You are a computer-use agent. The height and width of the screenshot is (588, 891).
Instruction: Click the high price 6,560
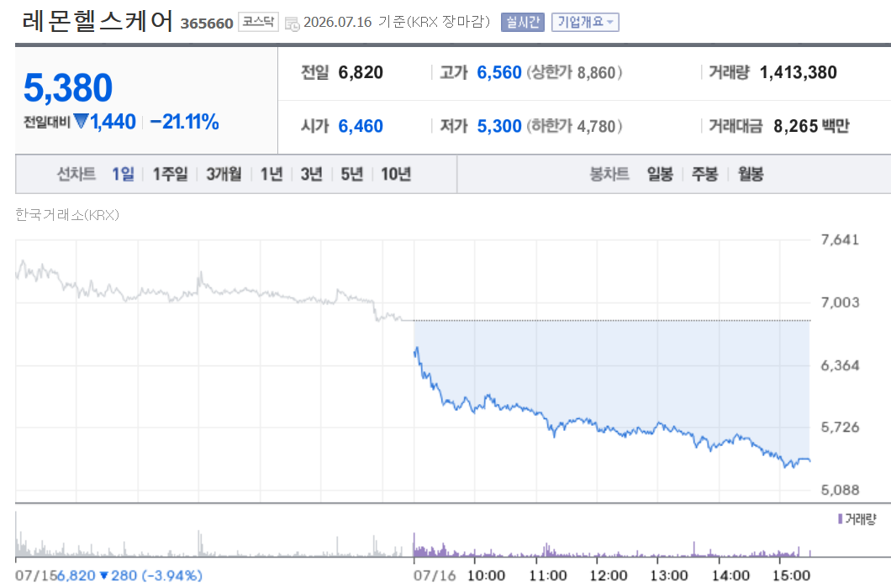coord(499,73)
